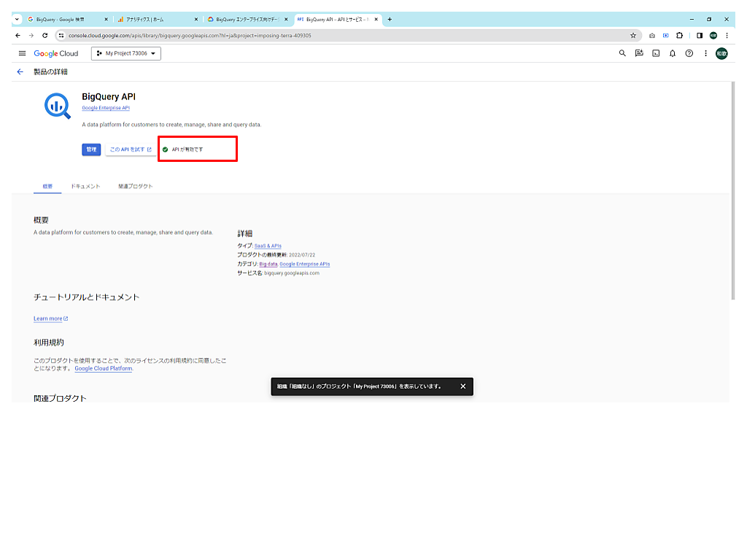Open the notifications bell
This screenshot has height=560, width=747.
click(673, 53)
